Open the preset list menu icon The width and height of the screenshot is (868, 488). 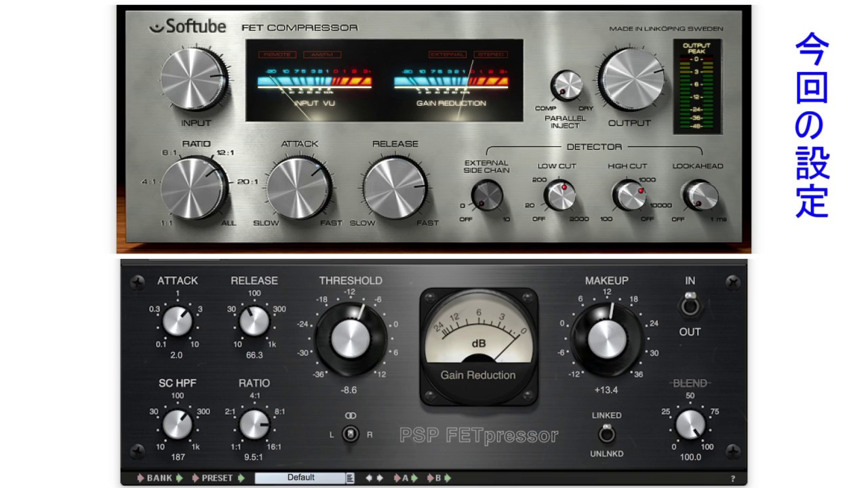(351, 478)
